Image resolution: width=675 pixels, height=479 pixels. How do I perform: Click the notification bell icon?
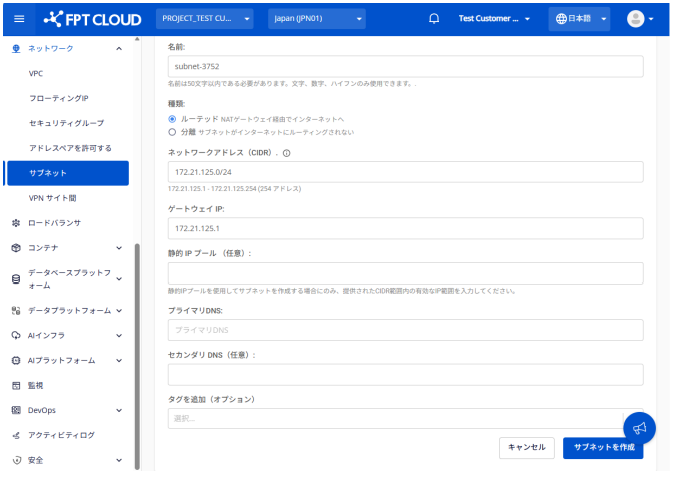click(x=434, y=19)
